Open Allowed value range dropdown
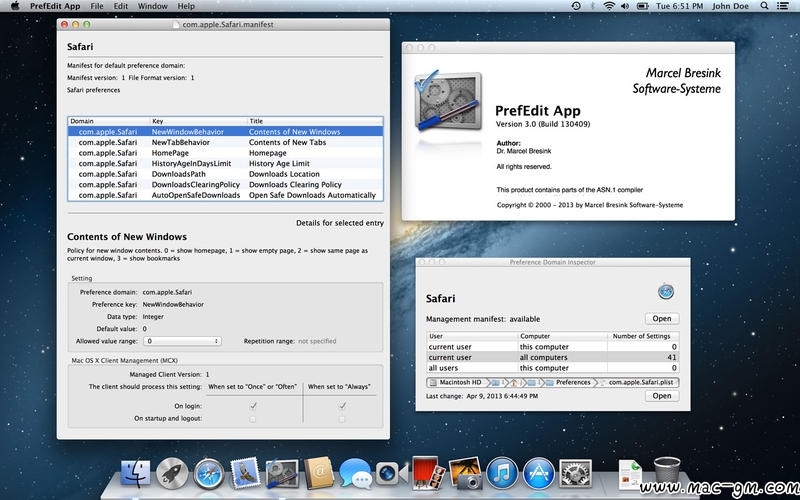The image size is (800, 500). pos(183,341)
